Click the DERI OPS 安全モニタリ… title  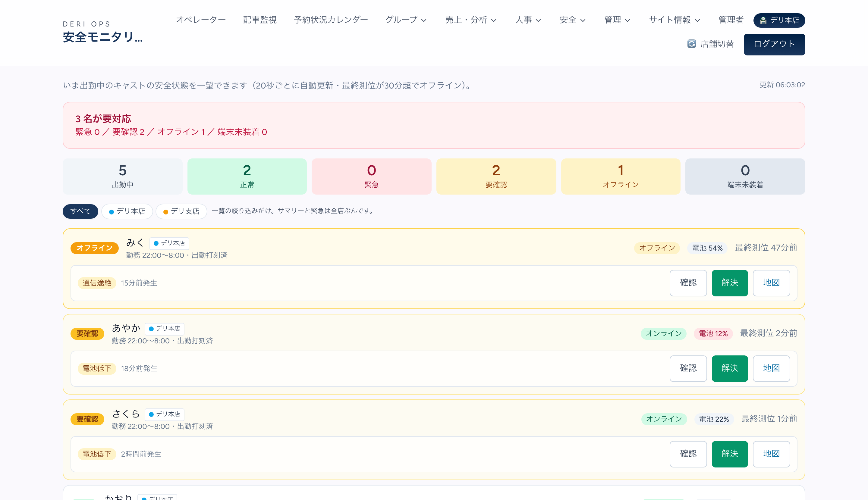[102, 32]
